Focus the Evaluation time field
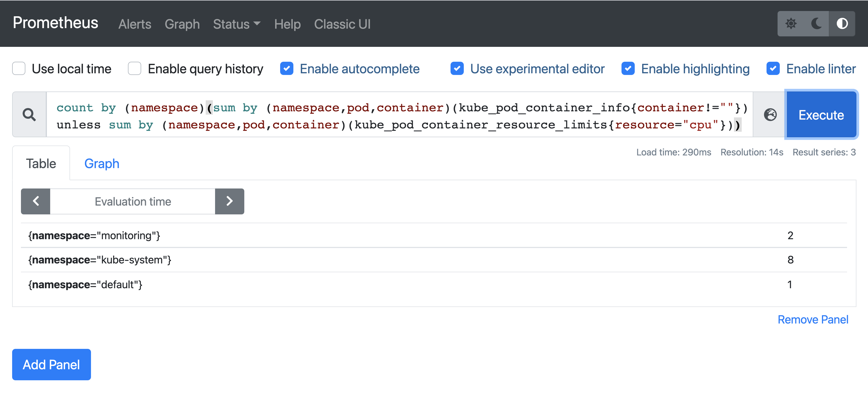The image size is (868, 415). (133, 201)
